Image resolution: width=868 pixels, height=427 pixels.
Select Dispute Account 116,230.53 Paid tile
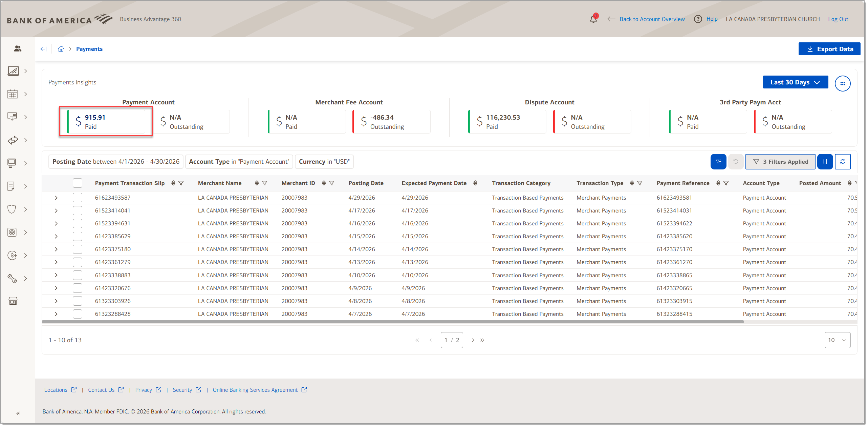tap(507, 122)
